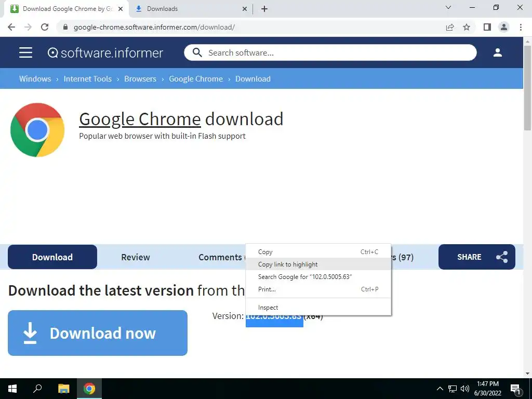Image resolution: width=532 pixels, height=399 pixels.
Task: Go to the Windows breadcrumb link
Action: click(35, 79)
